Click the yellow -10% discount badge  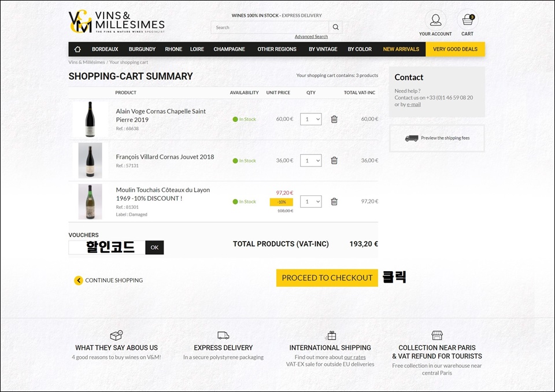pos(282,202)
